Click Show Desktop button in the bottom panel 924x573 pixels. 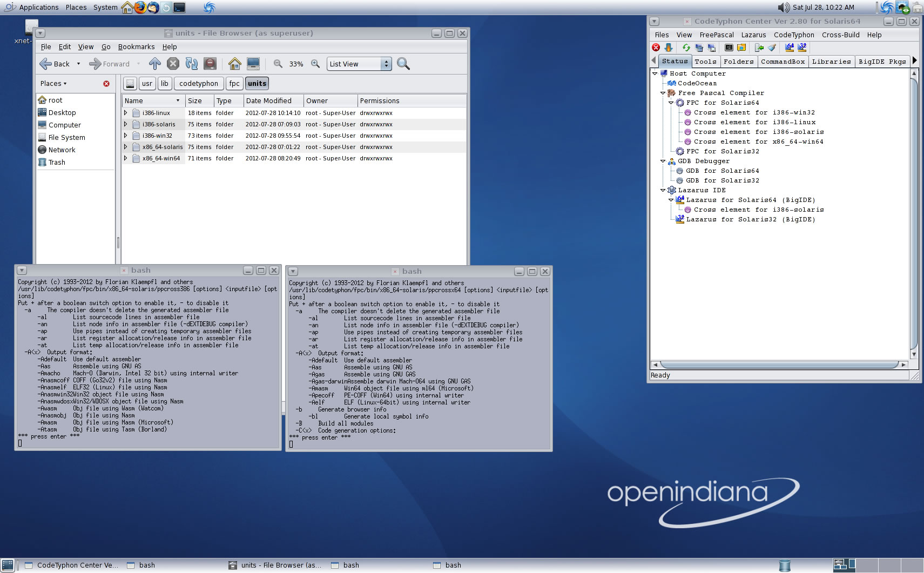[x=8, y=565]
